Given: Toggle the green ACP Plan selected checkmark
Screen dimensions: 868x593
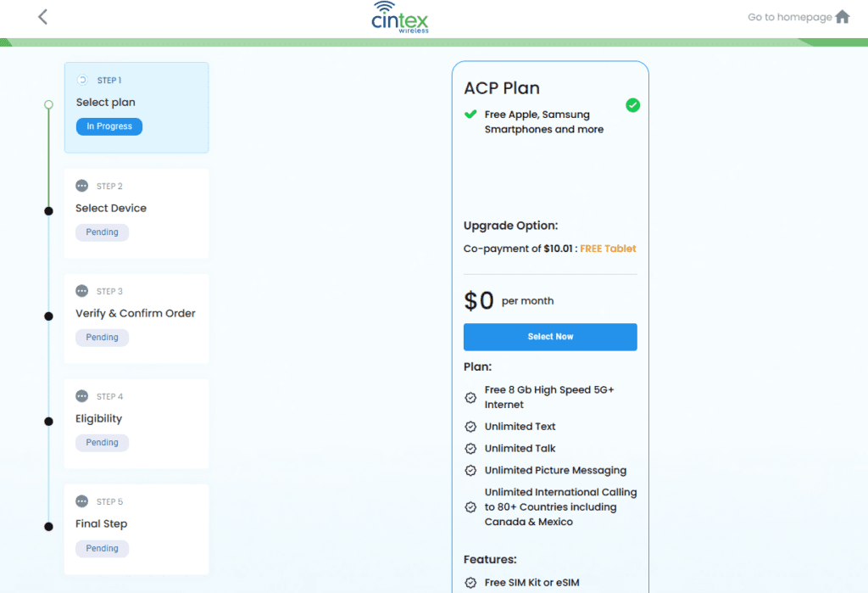Looking at the screenshot, I should [632, 105].
